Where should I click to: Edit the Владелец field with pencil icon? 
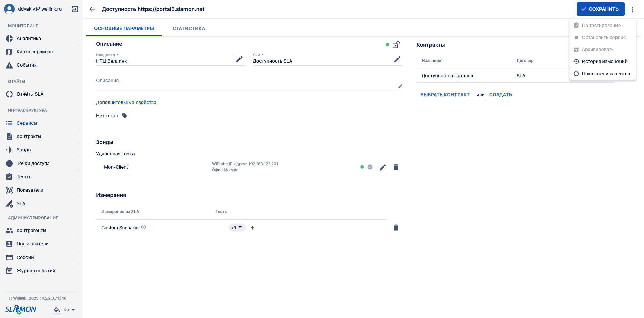[x=239, y=59]
